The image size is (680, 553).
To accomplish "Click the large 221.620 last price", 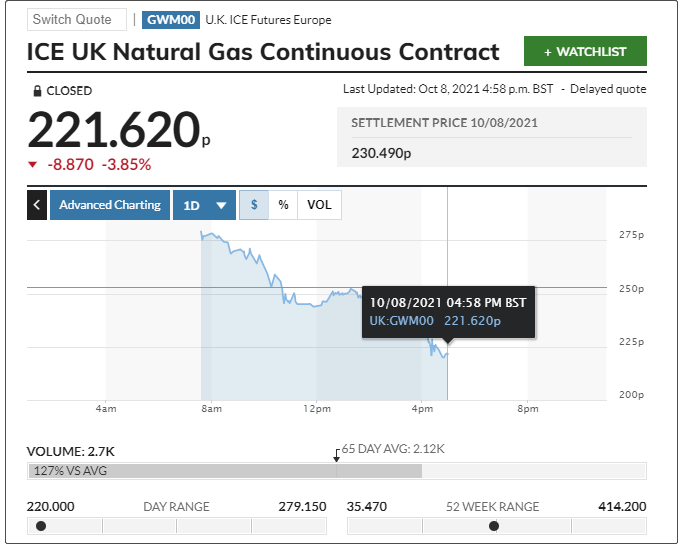I will (112, 130).
